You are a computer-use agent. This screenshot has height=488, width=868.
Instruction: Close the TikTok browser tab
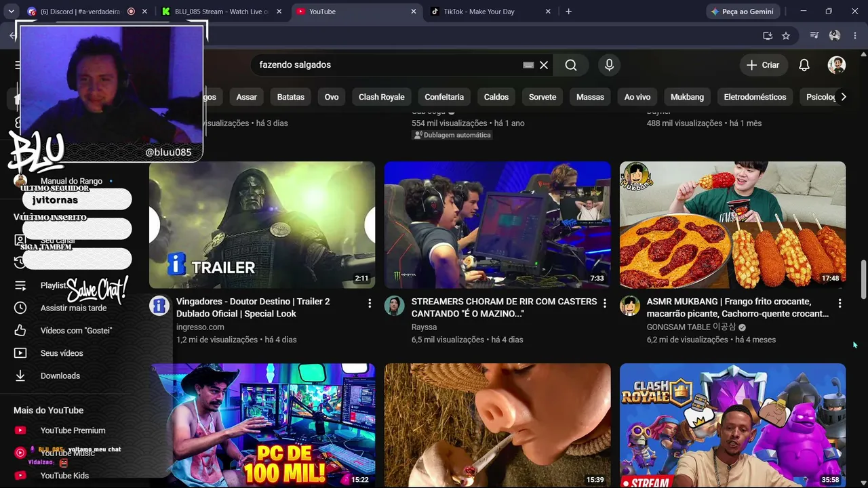coord(548,12)
